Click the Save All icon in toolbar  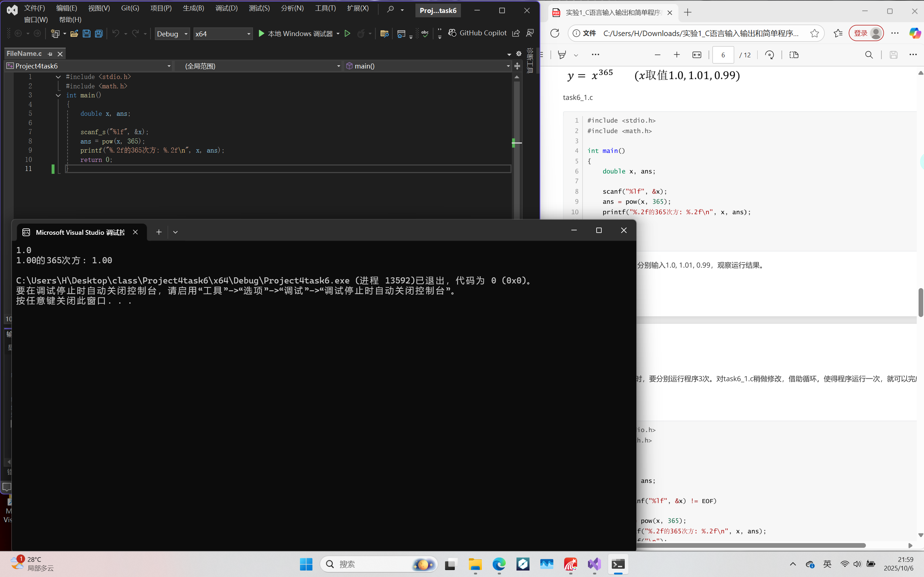(x=99, y=34)
